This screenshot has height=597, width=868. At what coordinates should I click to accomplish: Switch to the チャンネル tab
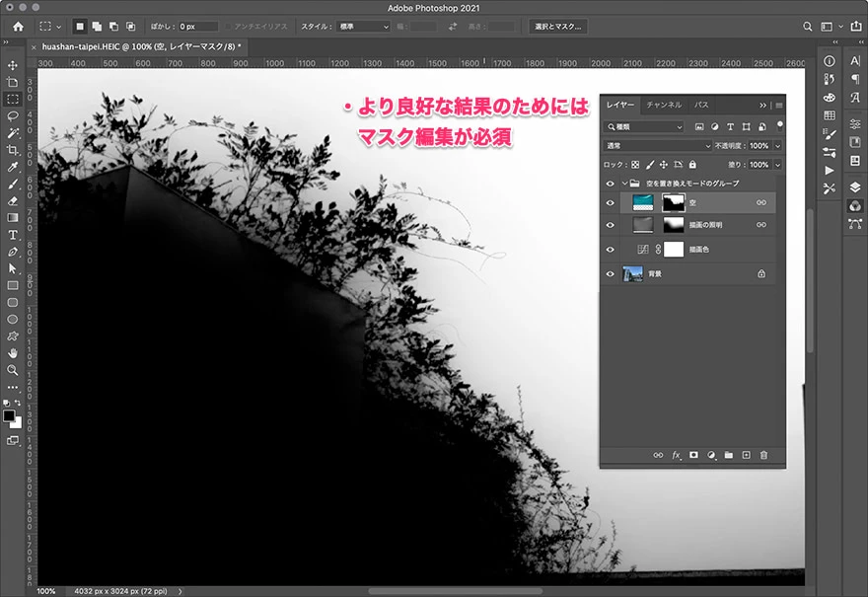tap(664, 105)
